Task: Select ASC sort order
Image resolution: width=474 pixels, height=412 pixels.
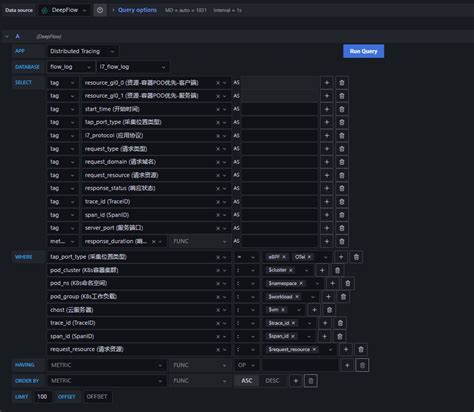Action: (247, 381)
